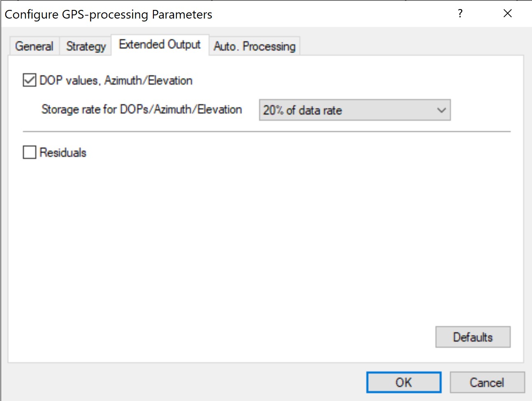This screenshot has height=401, width=532.
Task: Open the storage rate combo box
Action: [x=355, y=110]
